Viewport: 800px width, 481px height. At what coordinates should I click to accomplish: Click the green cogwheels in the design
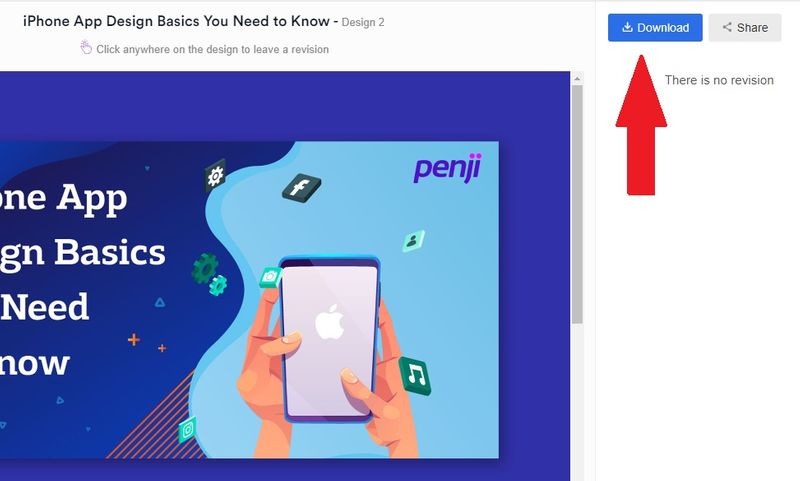(x=210, y=274)
